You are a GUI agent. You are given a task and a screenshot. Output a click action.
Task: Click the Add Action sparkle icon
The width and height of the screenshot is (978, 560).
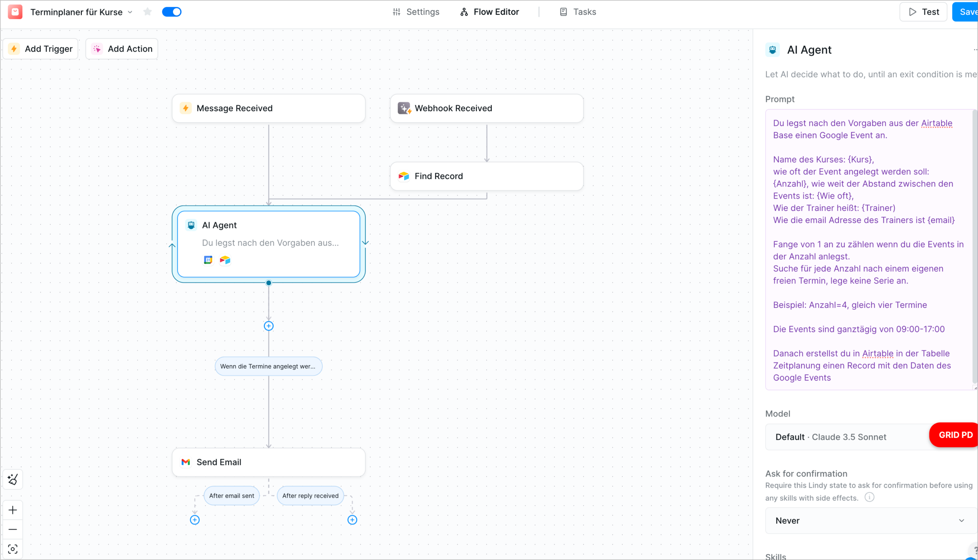tap(97, 49)
